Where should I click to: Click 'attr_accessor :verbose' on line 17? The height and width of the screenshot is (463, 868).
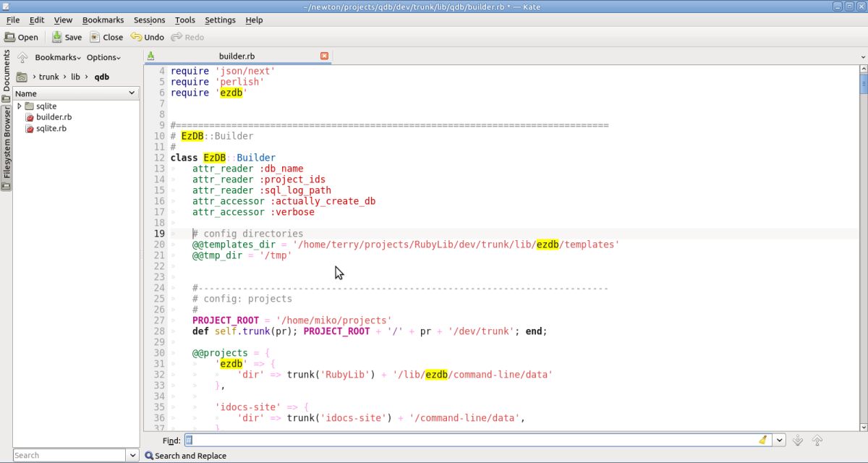click(x=253, y=212)
